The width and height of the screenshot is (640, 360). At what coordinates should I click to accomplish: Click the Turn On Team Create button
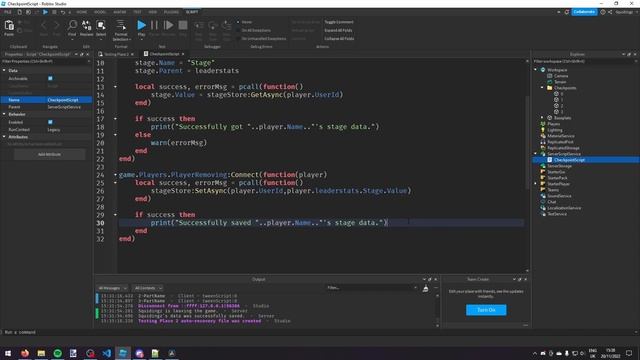tap(486, 310)
